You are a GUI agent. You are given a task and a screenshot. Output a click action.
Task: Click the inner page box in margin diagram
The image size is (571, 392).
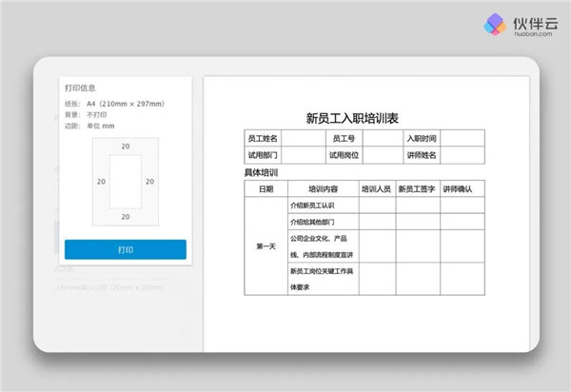126,181
